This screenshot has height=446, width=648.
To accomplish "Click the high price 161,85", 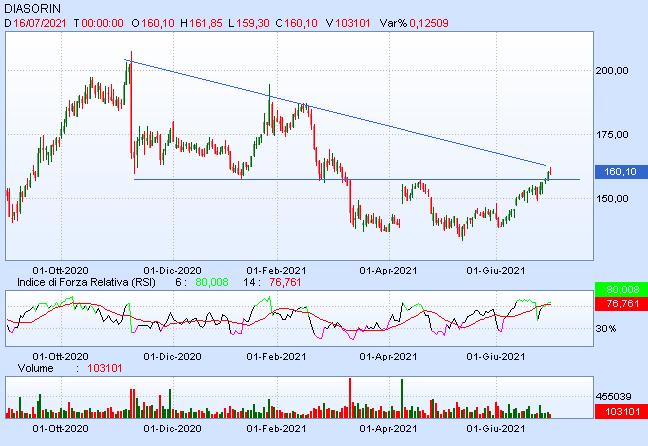I will [x=206, y=23].
